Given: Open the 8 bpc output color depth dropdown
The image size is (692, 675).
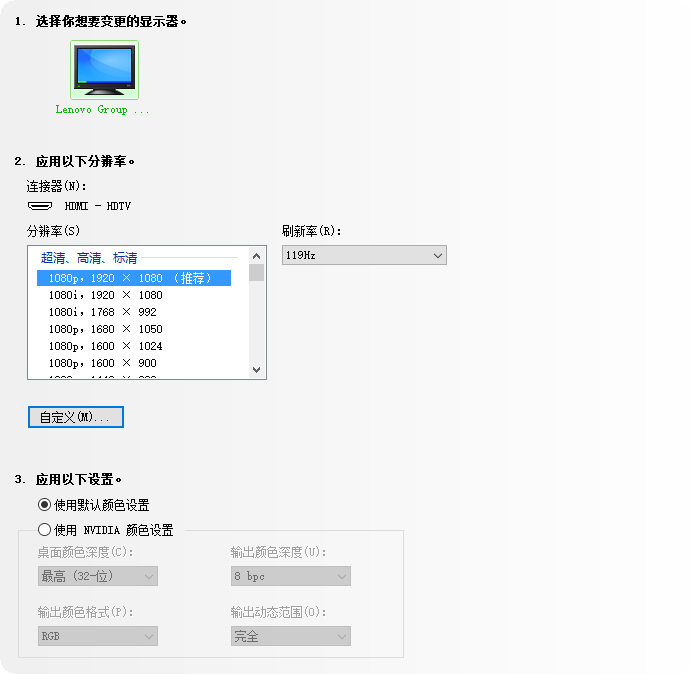Looking at the screenshot, I should coord(290,576).
